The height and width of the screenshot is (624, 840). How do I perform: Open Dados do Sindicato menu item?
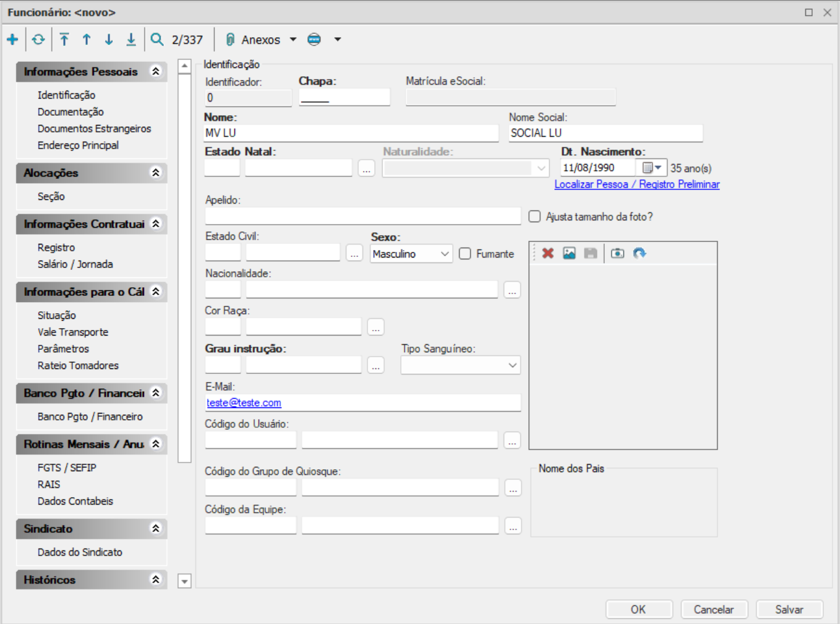[80, 552]
